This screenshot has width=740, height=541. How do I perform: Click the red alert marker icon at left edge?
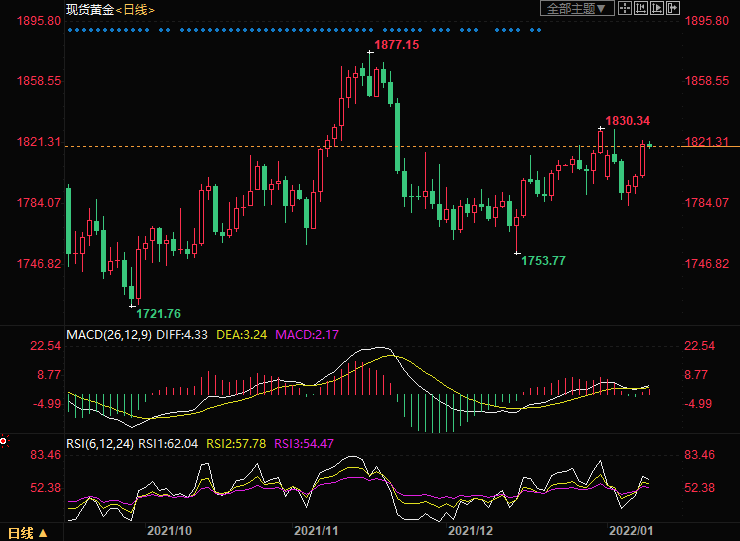pos(4,440)
